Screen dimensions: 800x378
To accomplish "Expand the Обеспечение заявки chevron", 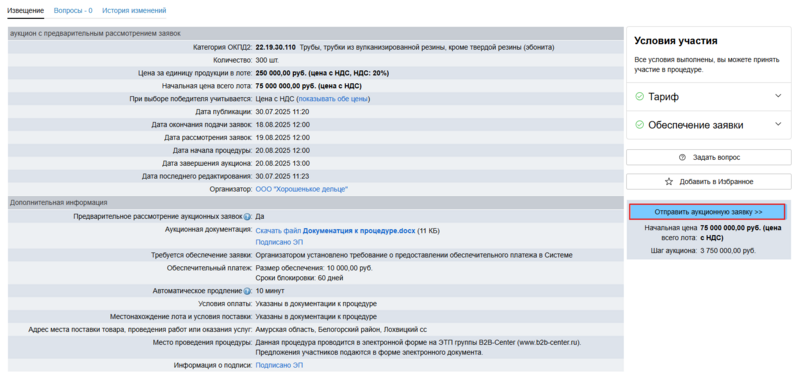I will tap(778, 124).
